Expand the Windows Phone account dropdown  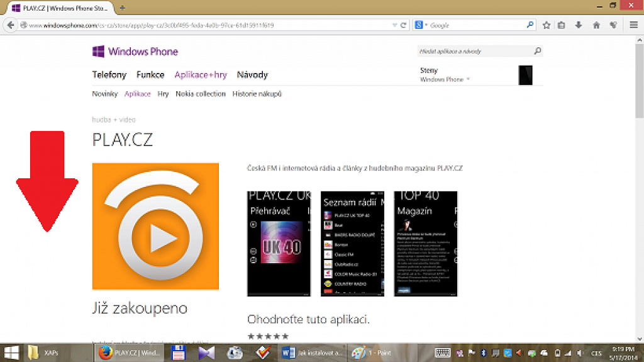click(x=445, y=79)
